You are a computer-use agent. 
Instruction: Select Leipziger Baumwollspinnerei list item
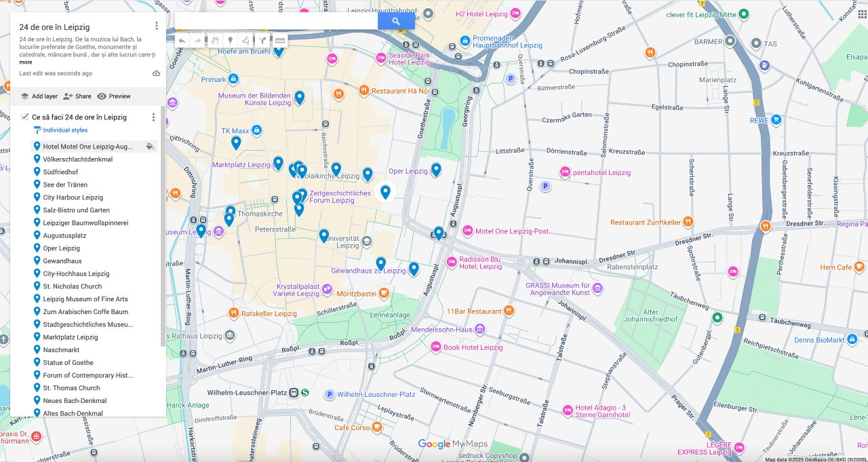pyautogui.click(x=85, y=223)
